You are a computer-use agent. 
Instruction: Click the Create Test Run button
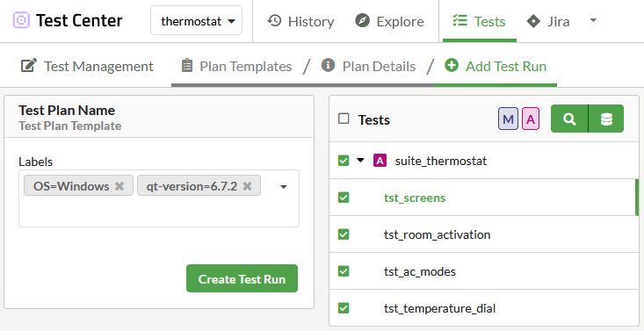click(x=242, y=278)
